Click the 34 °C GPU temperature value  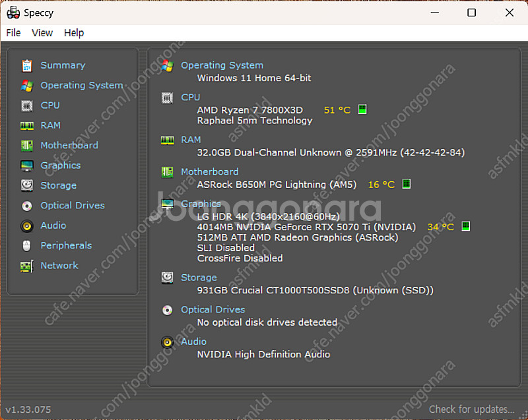pos(440,227)
